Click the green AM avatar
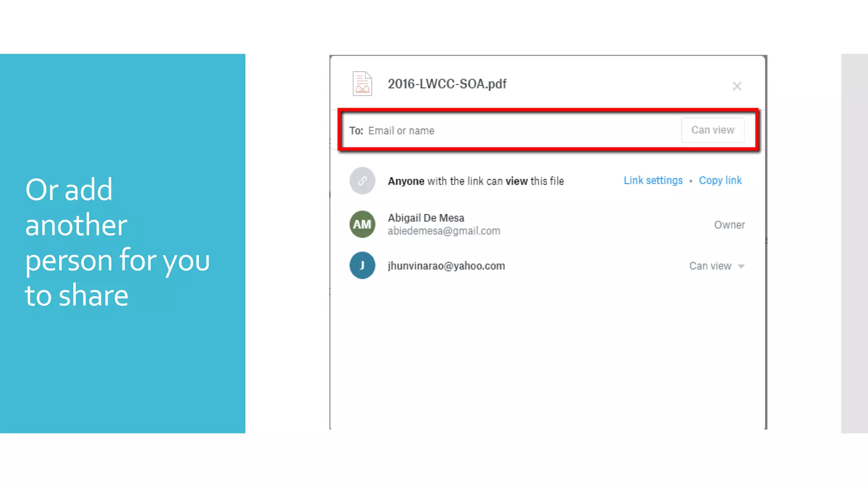 (362, 224)
